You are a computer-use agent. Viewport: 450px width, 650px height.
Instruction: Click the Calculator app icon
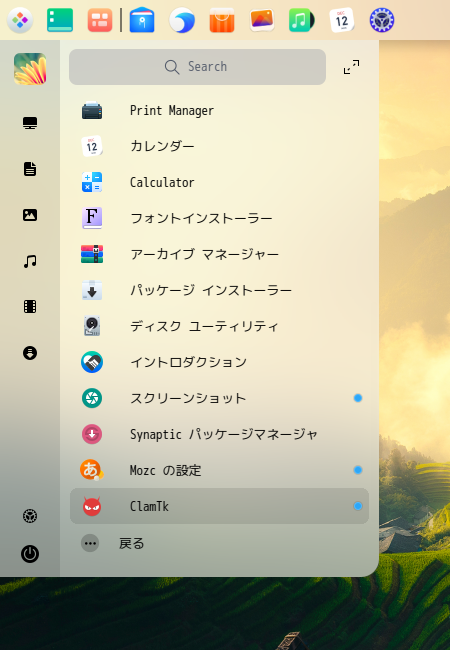[92, 182]
